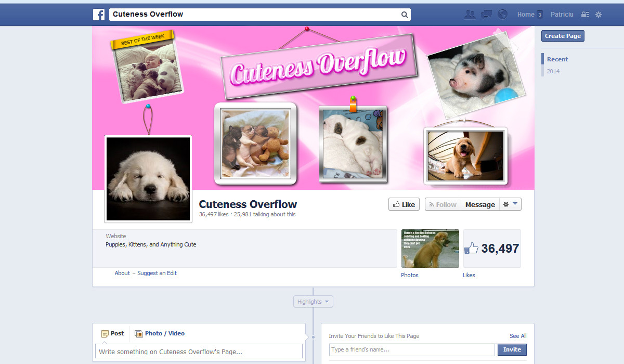Like the Cuteness Overflow page
Image resolution: width=624 pixels, height=364 pixels.
404,204
